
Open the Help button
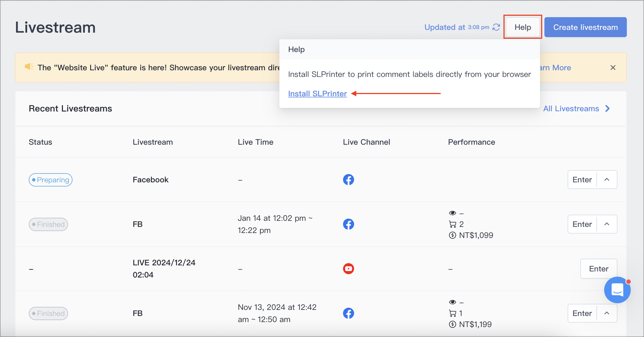pos(523,27)
